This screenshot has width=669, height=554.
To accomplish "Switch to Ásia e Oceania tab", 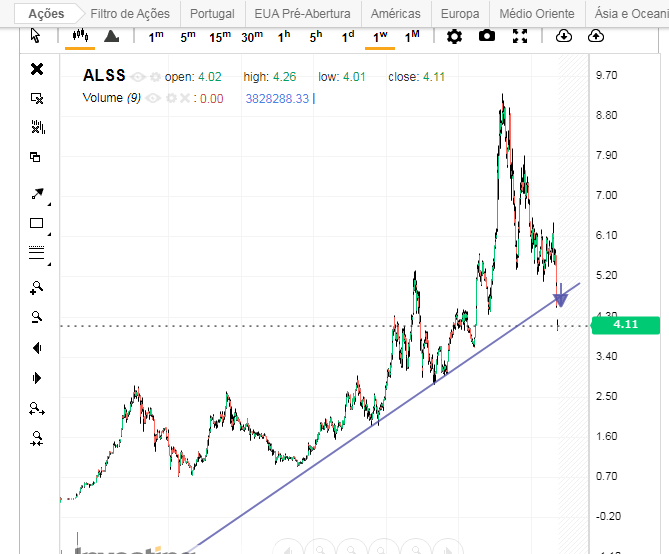I will 631,14.
